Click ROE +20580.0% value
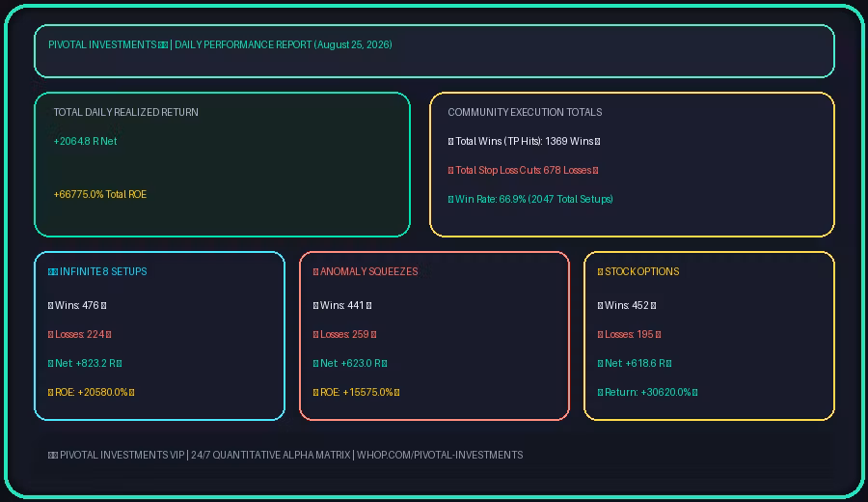Image resolution: width=868 pixels, height=502 pixels. tap(92, 392)
